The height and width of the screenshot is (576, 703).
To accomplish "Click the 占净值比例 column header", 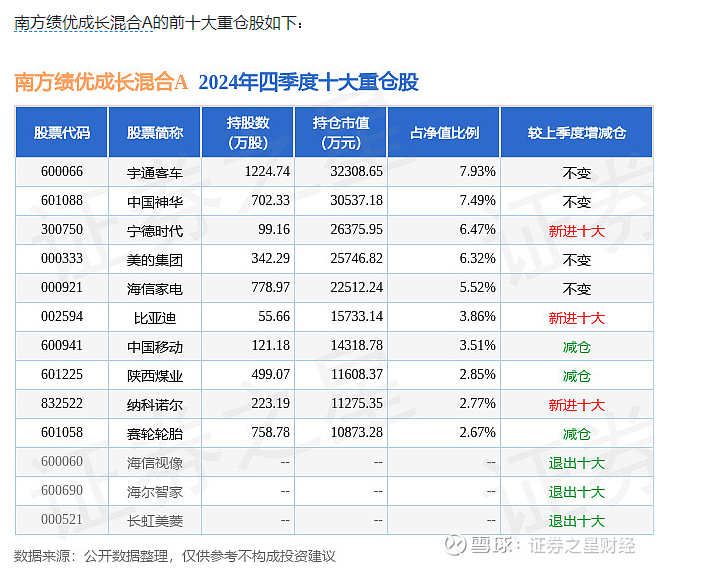I will click(x=444, y=133).
